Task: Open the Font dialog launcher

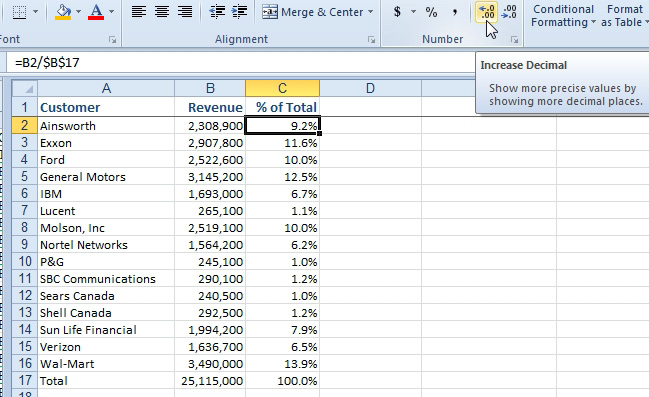Action: coord(112,40)
